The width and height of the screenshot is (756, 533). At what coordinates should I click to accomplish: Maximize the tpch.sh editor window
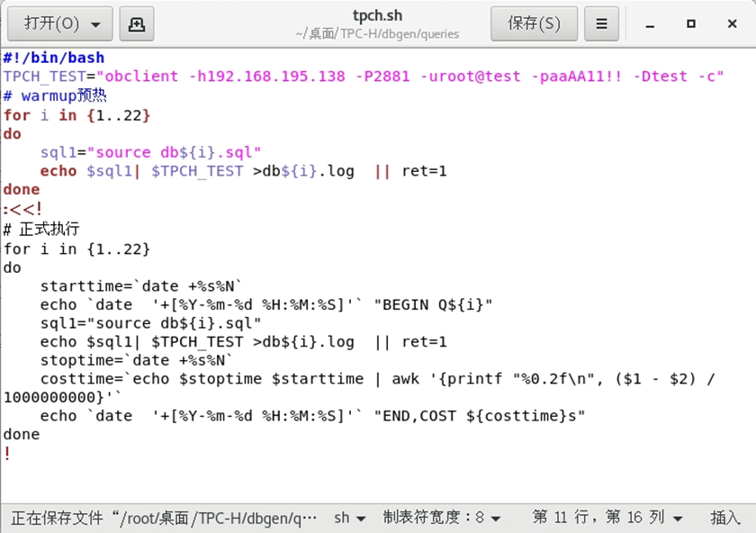[691, 23]
